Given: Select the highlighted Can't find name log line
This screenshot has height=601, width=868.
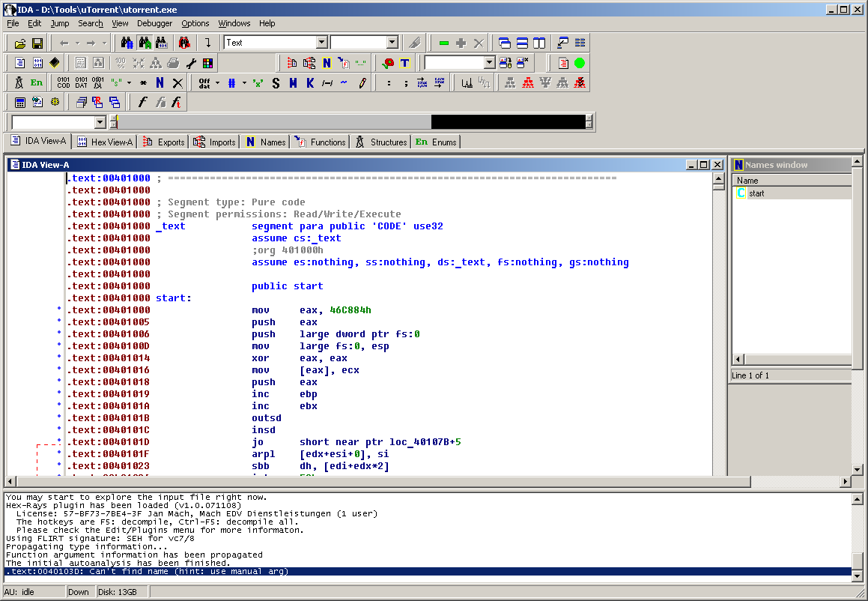Looking at the screenshot, I should [428, 572].
